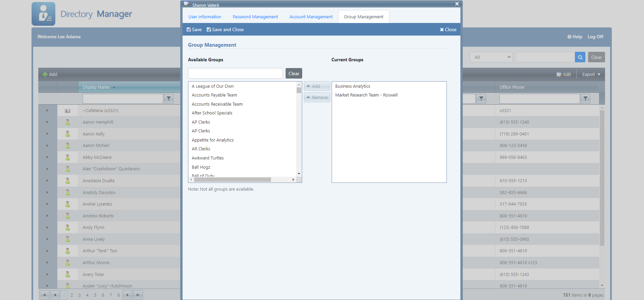Expand the Aaron Kelly row

coord(47,134)
